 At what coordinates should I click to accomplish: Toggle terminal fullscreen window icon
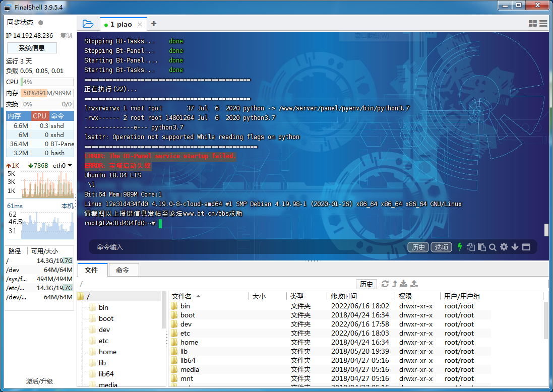coord(526,247)
